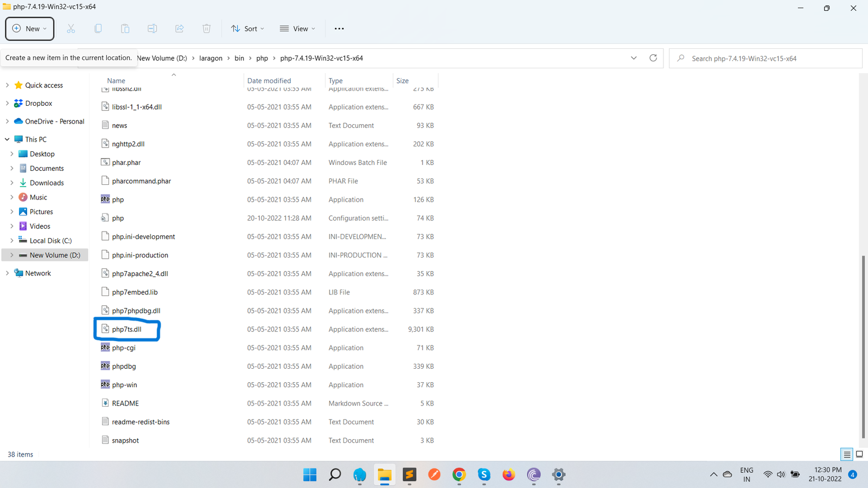This screenshot has width=868, height=488.
Task: Click the Paste icon in the toolbar
Action: (125, 28)
